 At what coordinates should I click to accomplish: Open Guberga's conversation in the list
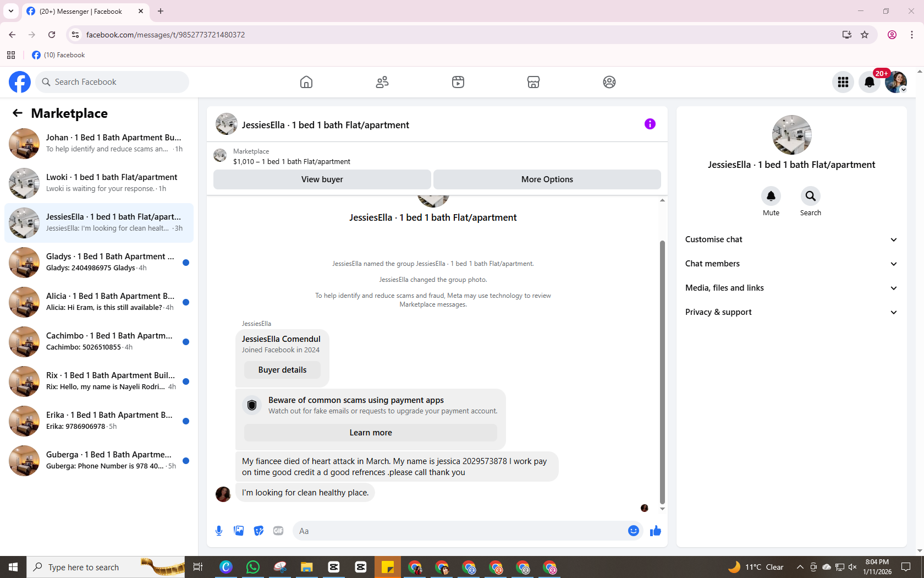[99, 460]
